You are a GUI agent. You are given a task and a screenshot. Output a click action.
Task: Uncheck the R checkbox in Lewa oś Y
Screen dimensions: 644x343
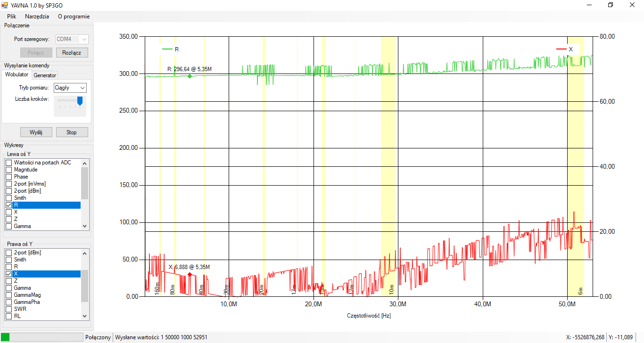click(8, 205)
